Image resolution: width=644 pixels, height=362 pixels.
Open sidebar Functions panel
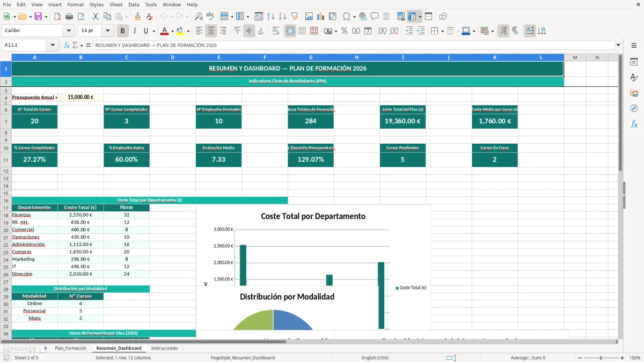[634, 124]
